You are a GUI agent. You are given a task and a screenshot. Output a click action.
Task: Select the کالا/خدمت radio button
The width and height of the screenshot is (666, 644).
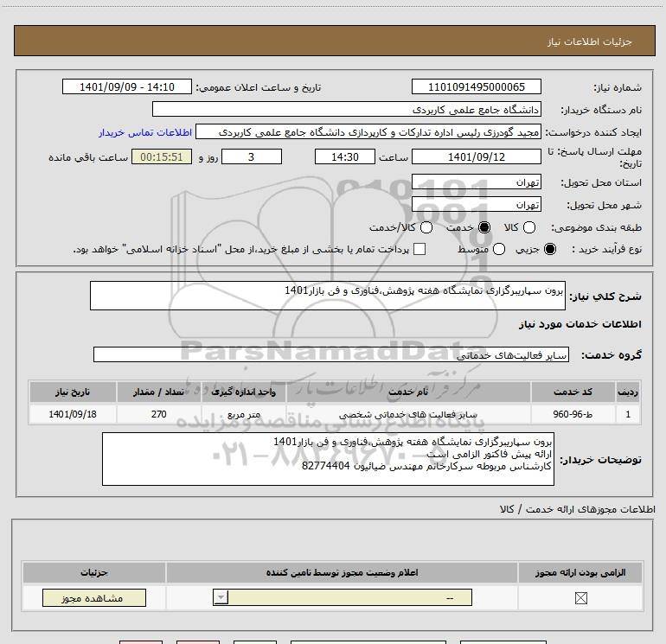[426, 227]
